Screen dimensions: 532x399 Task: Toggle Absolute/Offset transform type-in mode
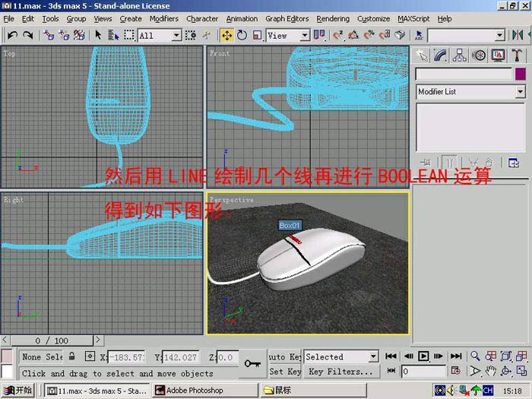click(x=90, y=356)
